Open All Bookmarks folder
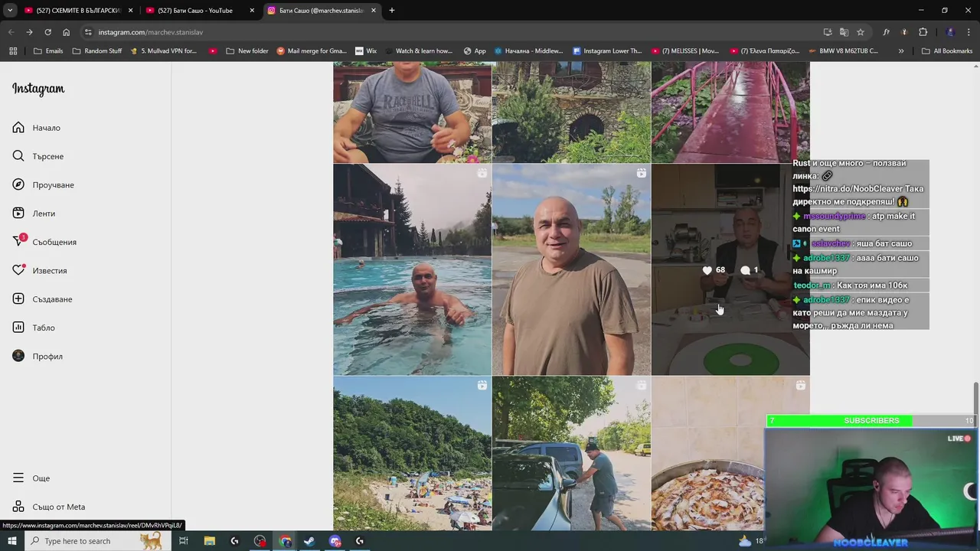The height and width of the screenshot is (551, 980). (x=947, y=51)
